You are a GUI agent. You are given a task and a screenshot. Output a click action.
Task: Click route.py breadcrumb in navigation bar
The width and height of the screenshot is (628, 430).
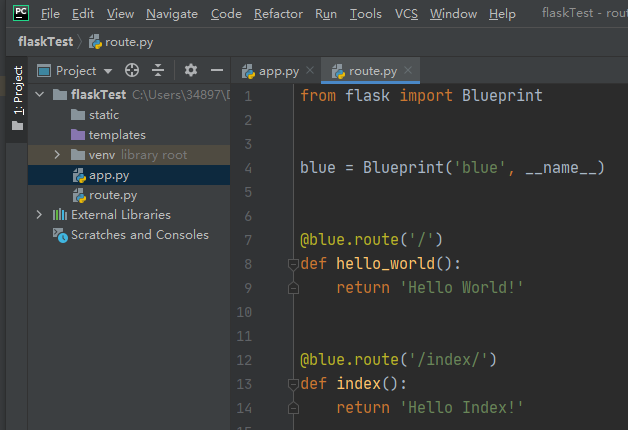click(x=121, y=42)
